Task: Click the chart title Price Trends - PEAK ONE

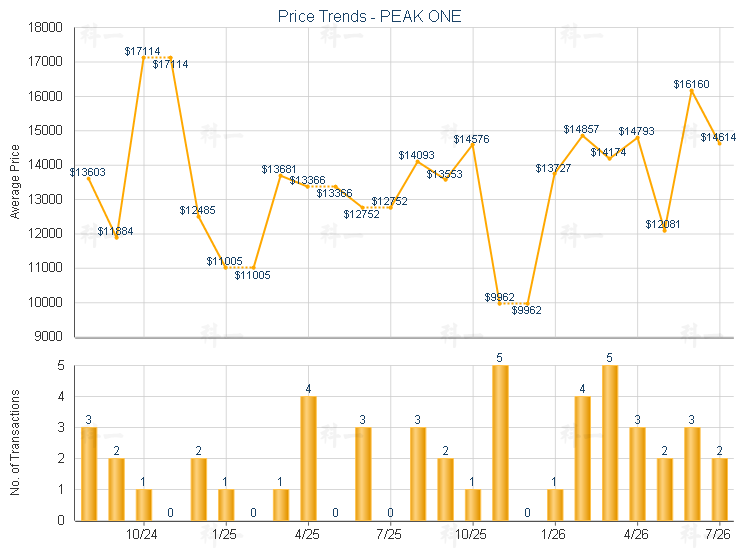Action: coord(369,16)
